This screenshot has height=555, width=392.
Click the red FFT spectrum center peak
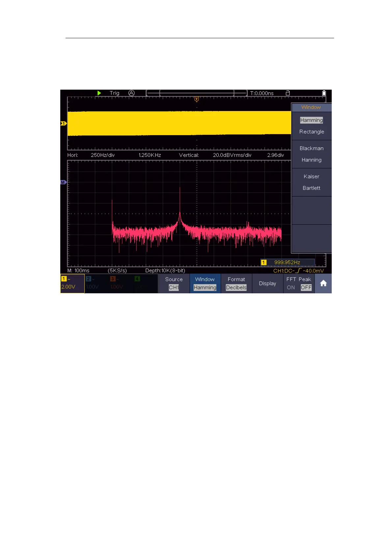coord(180,204)
